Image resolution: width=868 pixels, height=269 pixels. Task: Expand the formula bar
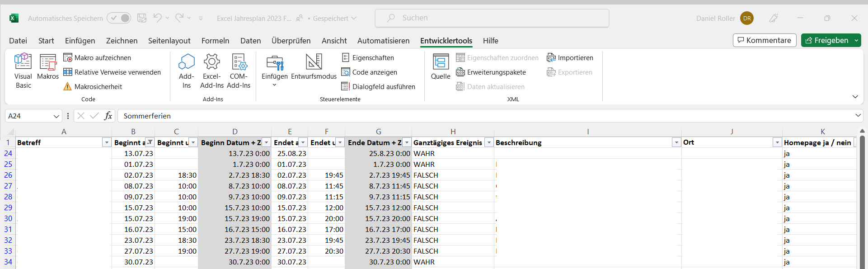858,116
